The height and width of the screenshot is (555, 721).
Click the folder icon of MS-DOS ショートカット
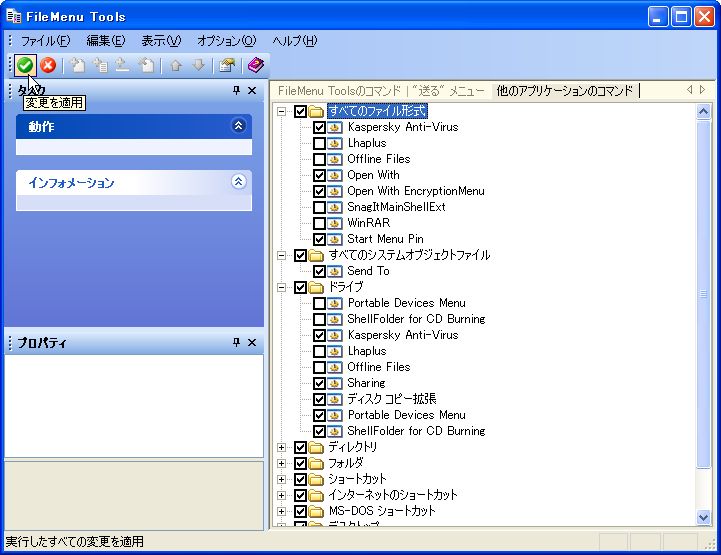[316, 511]
